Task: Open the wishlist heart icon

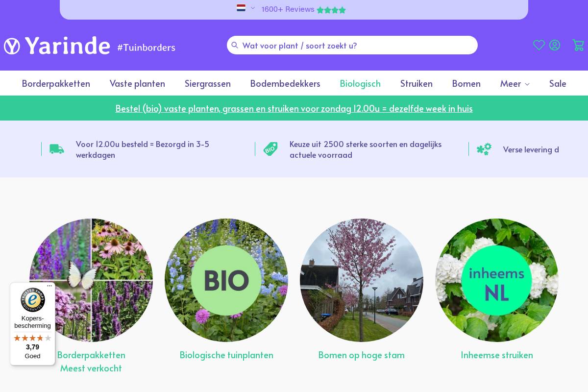Action: click(539, 45)
